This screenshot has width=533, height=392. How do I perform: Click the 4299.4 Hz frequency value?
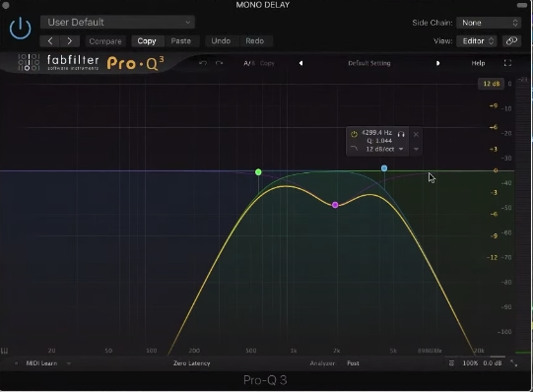point(376,133)
